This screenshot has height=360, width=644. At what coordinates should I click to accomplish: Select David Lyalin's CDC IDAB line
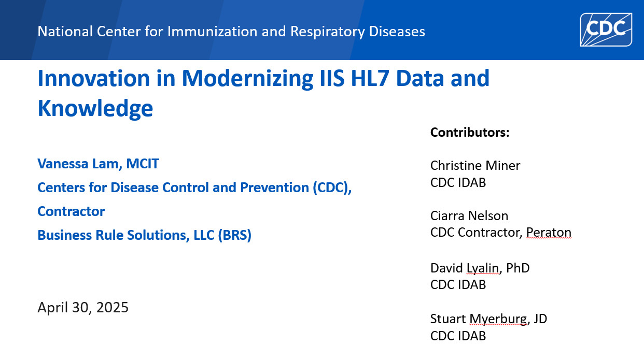pyautogui.click(x=458, y=284)
